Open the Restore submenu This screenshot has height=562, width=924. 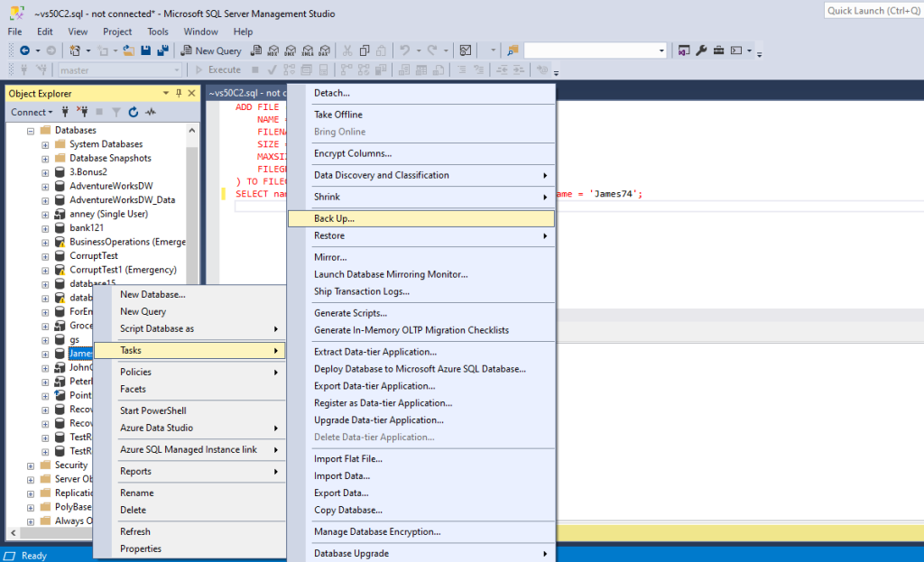tap(421, 235)
